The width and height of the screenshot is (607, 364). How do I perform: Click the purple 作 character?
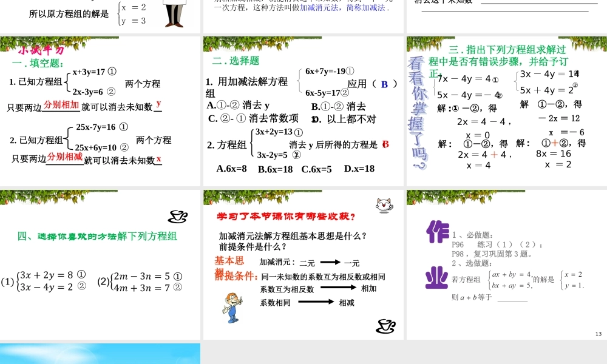pyautogui.click(x=438, y=232)
